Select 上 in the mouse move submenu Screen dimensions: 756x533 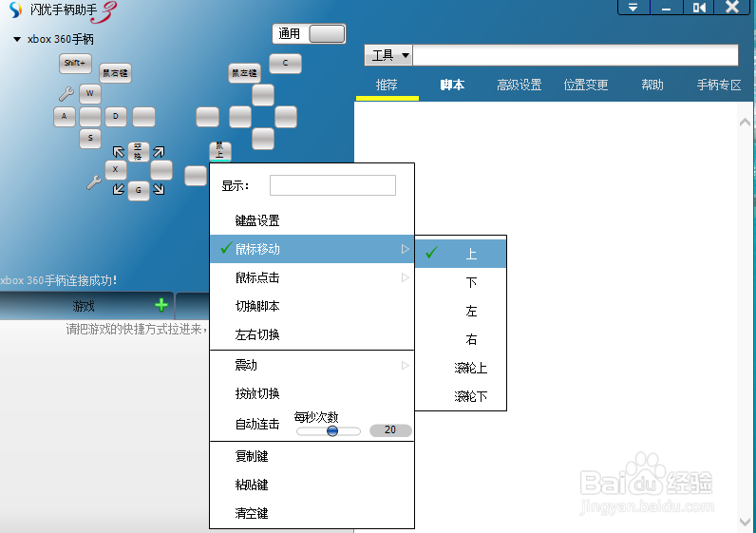pos(461,254)
